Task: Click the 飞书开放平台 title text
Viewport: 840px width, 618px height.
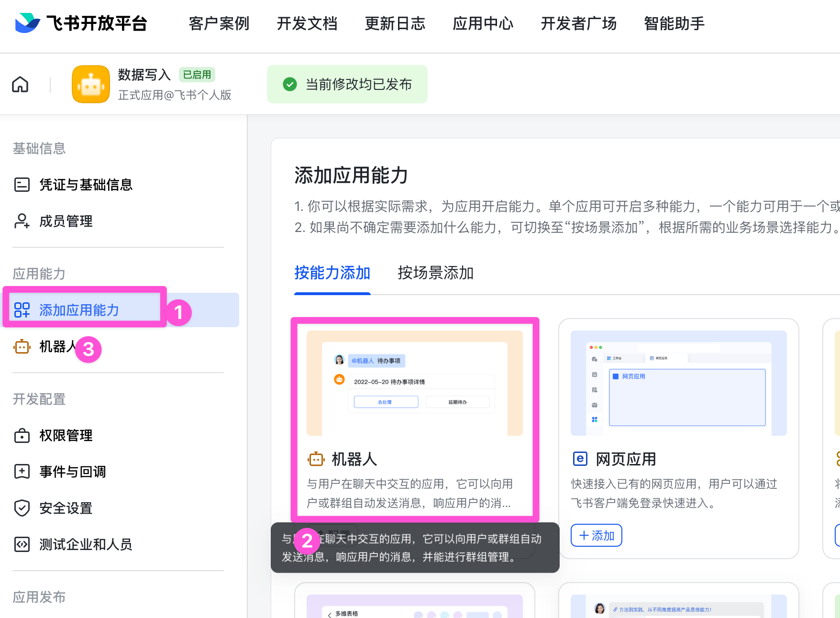Action: pos(97,23)
